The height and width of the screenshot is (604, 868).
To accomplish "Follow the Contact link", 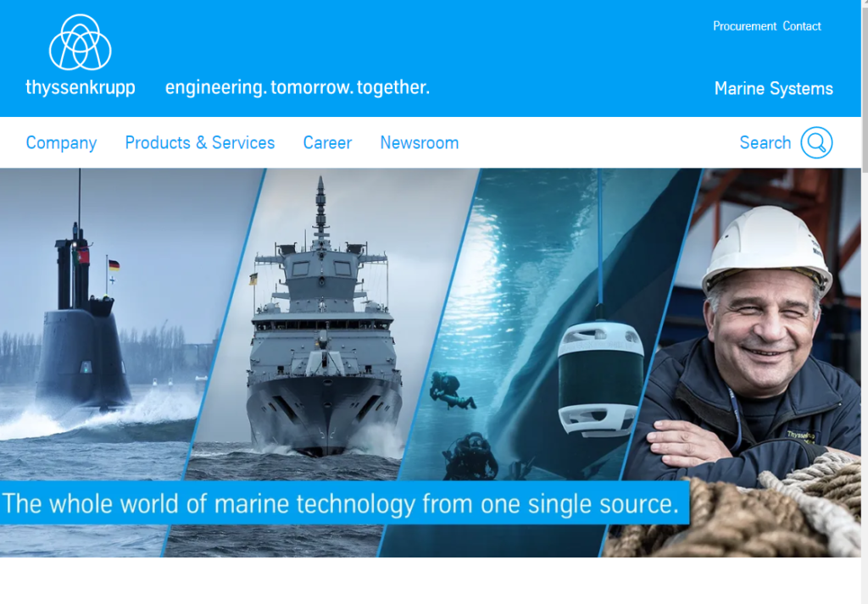I will point(802,26).
